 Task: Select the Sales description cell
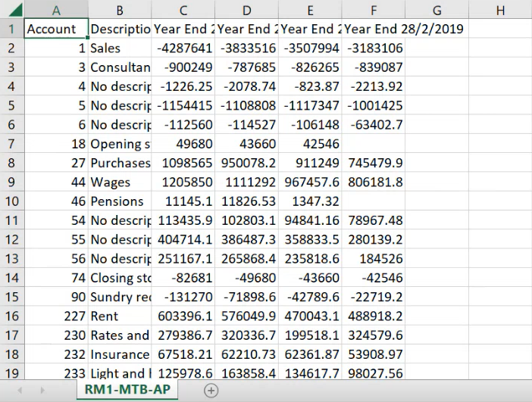[x=120, y=48]
